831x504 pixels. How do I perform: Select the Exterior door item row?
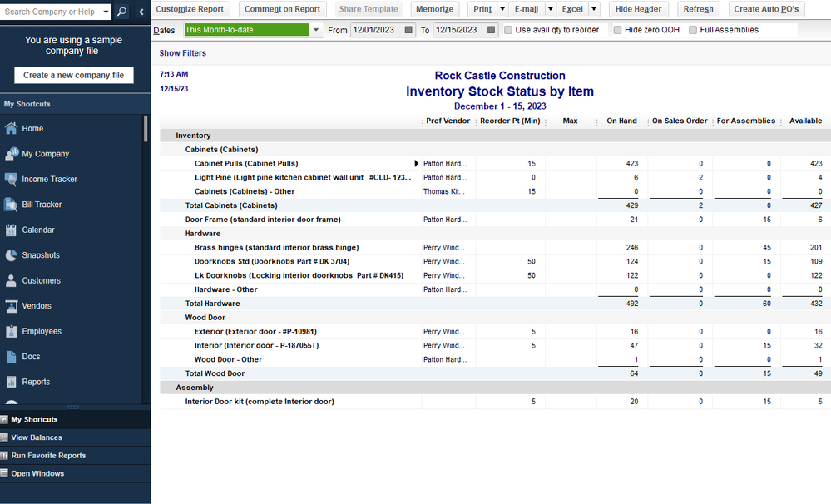[495, 332]
